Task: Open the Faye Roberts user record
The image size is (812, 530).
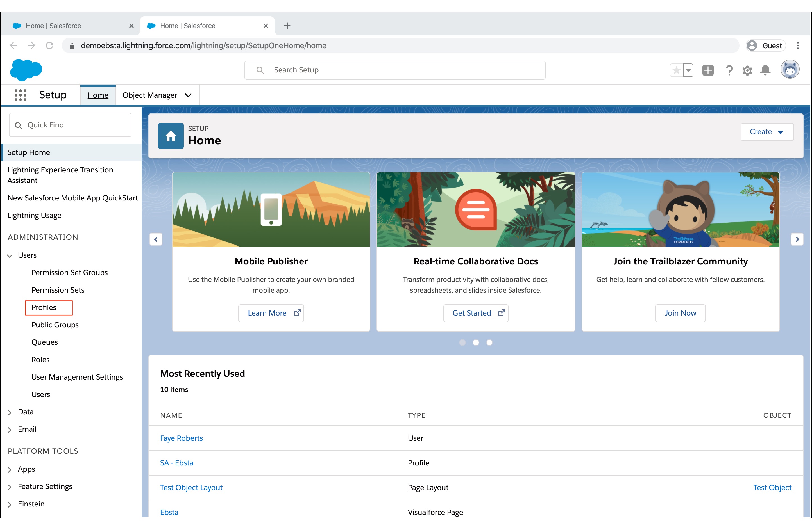Action: click(x=181, y=438)
